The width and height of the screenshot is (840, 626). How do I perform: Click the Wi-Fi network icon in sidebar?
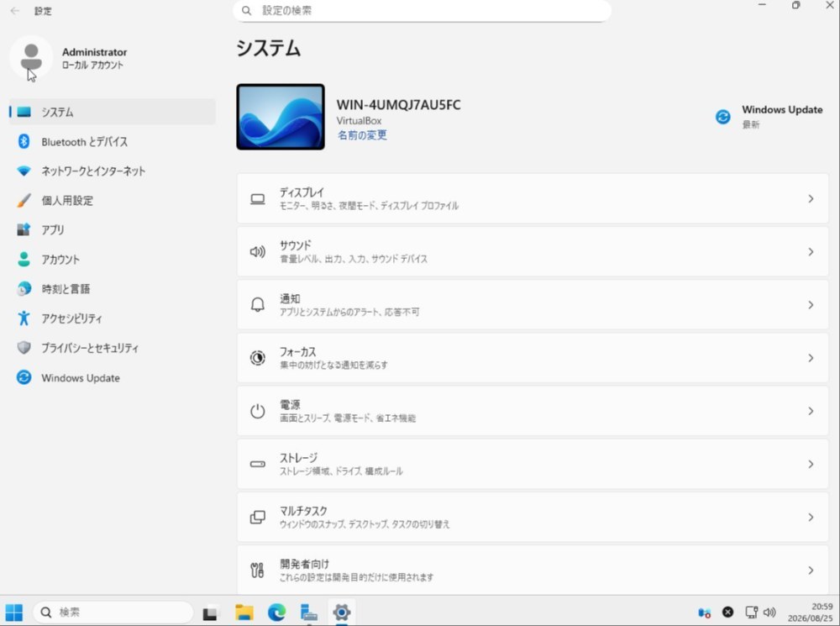pos(24,171)
